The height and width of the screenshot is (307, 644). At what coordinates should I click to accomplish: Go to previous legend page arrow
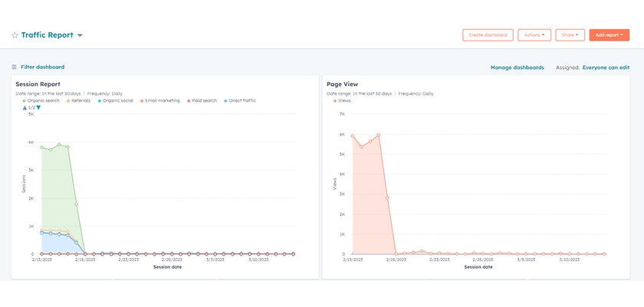click(x=25, y=107)
